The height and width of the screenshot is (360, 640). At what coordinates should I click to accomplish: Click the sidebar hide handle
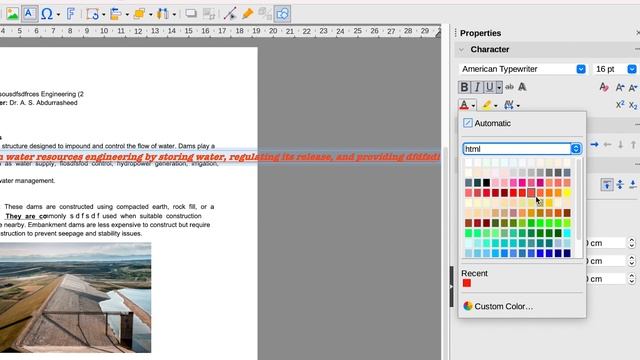(x=451, y=287)
